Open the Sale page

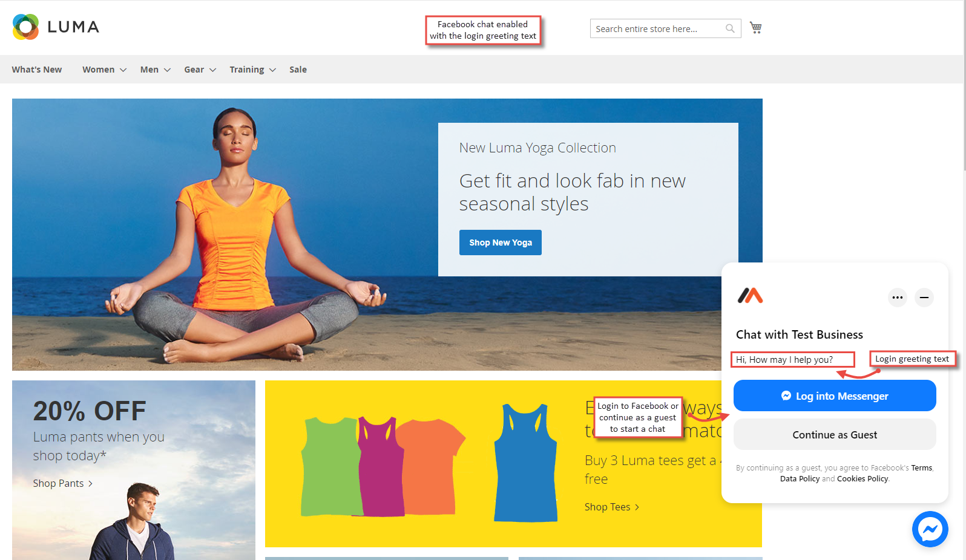point(298,70)
